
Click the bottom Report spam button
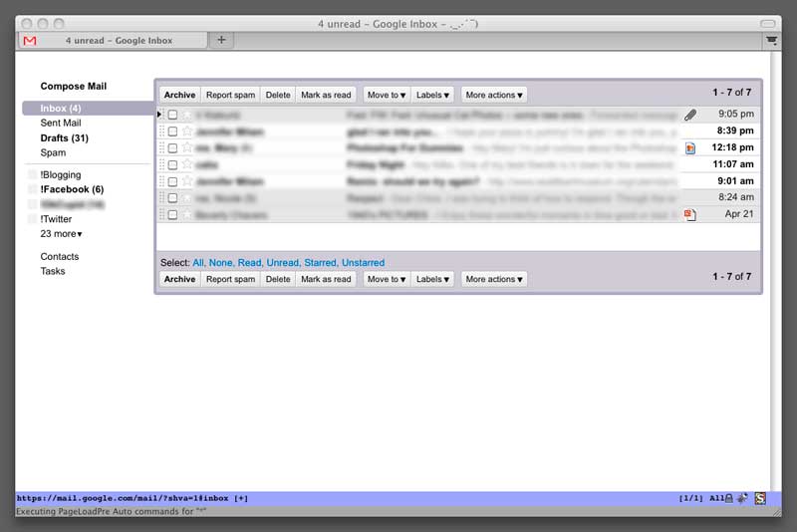(230, 279)
